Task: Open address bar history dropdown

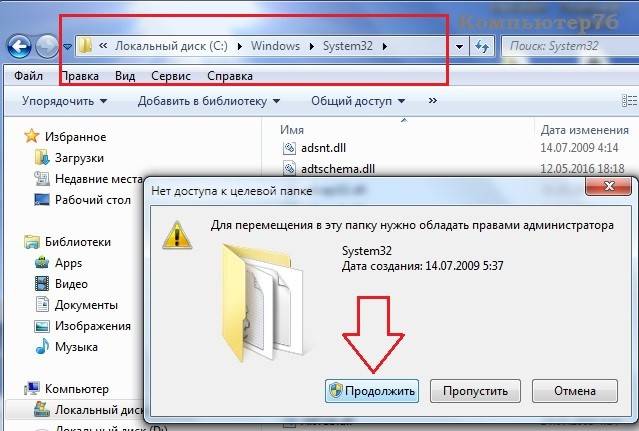Action: (x=459, y=46)
